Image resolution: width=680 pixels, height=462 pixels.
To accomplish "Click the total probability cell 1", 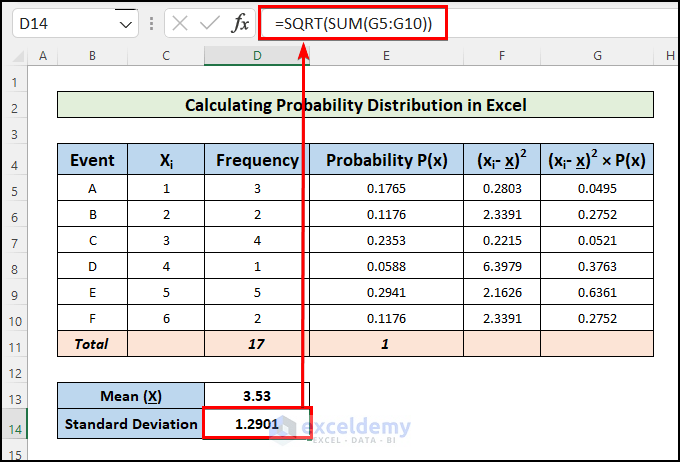I will tap(386, 344).
